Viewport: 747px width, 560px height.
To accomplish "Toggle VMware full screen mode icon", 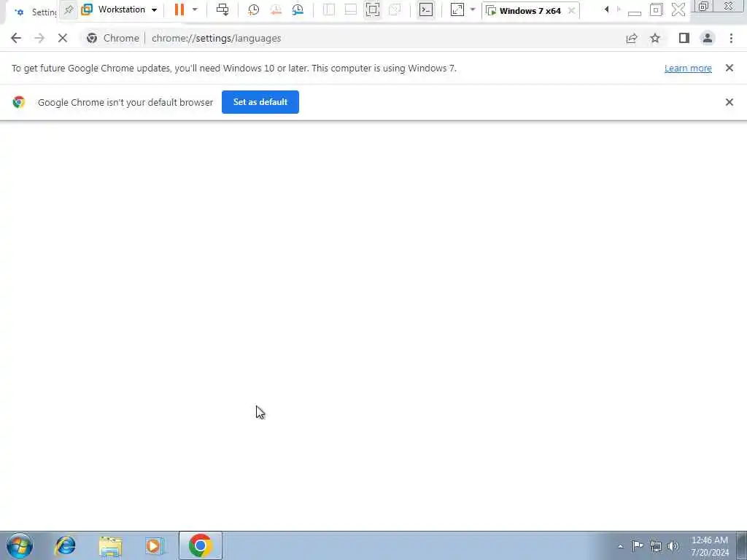I will [x=373, y=9].
